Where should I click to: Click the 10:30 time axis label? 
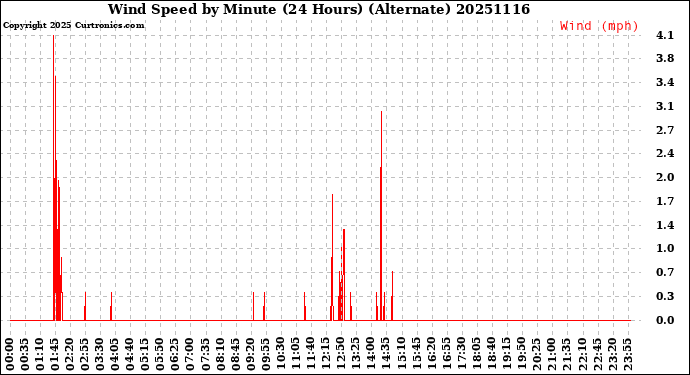280,355
